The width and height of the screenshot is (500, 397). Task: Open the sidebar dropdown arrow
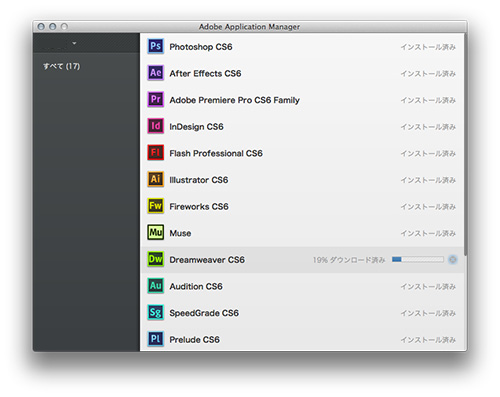74,43
